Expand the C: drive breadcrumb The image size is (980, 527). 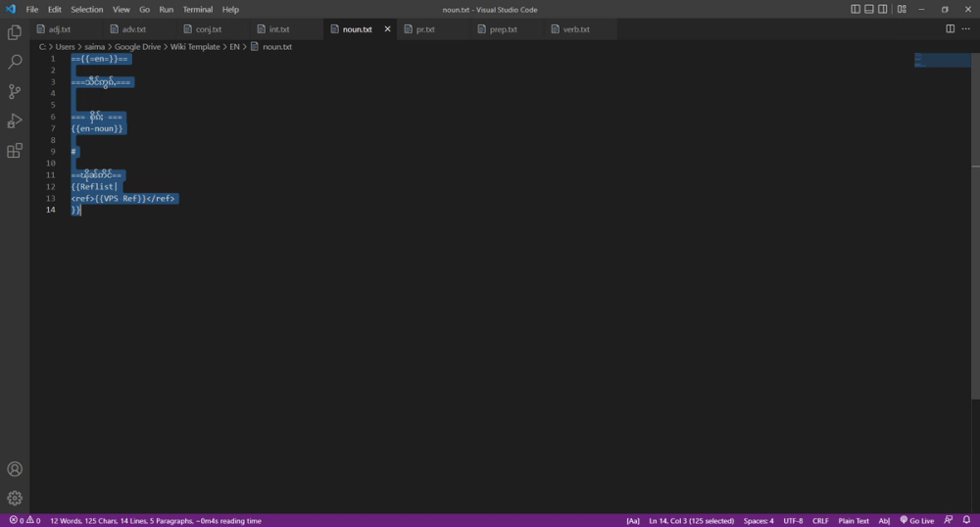click(x=42, y=46)
